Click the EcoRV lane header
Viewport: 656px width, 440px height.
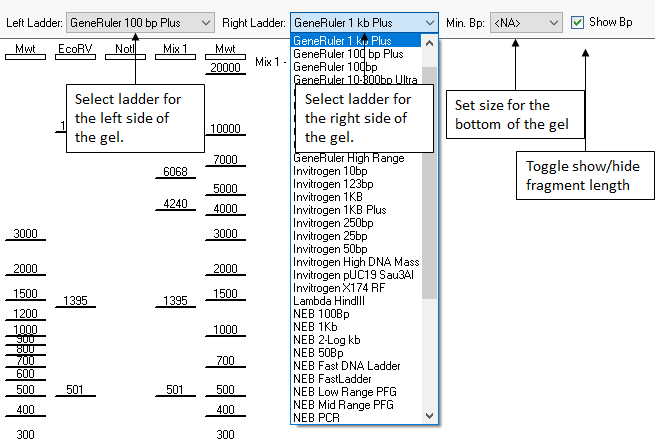pyautogui.click(x=75, y=48)
